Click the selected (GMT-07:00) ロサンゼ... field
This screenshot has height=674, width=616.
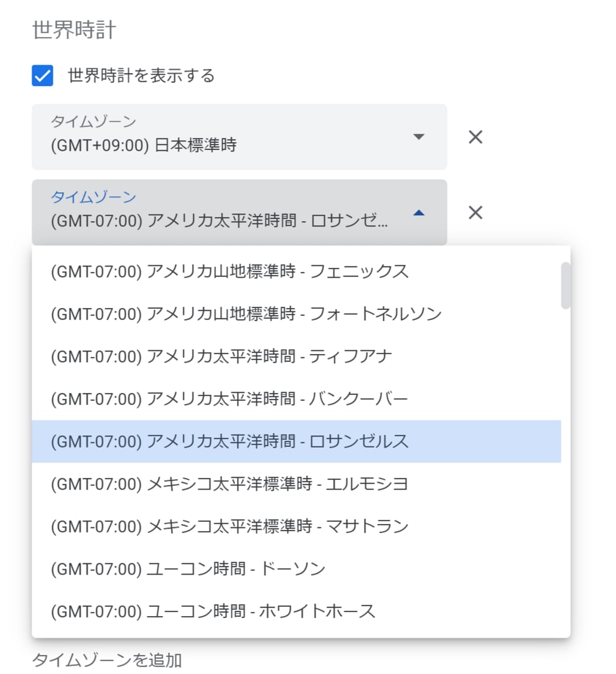pyautogui.click(x=240, y=213)
